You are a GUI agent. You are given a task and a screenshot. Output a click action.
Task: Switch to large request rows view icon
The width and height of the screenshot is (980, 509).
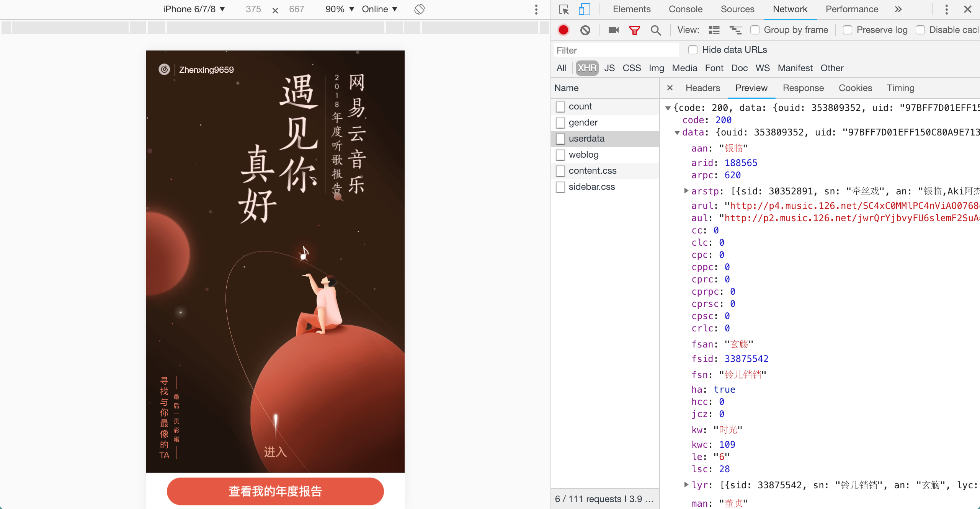coord(714,30)
